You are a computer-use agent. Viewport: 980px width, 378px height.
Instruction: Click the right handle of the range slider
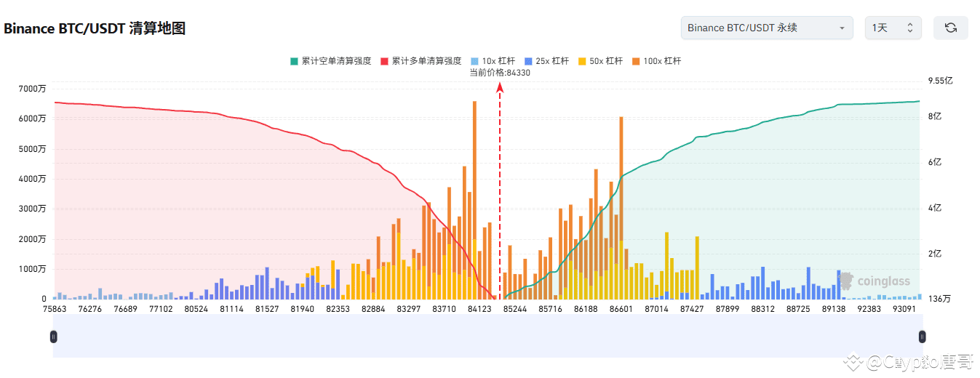pos(922,337)
